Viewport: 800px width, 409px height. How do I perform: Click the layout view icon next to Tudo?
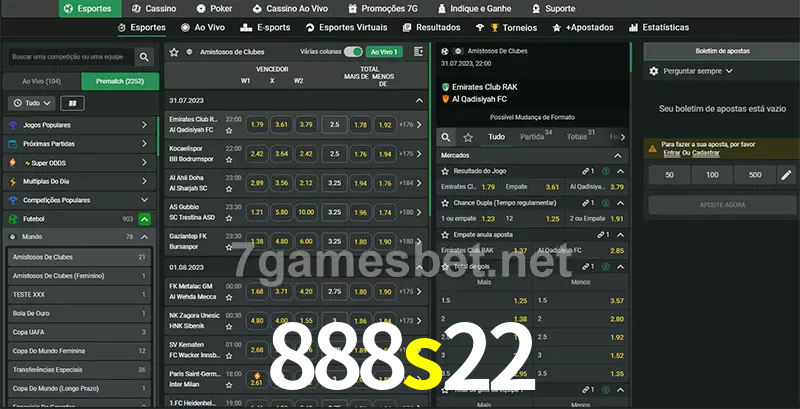click(x=72, y=103)
